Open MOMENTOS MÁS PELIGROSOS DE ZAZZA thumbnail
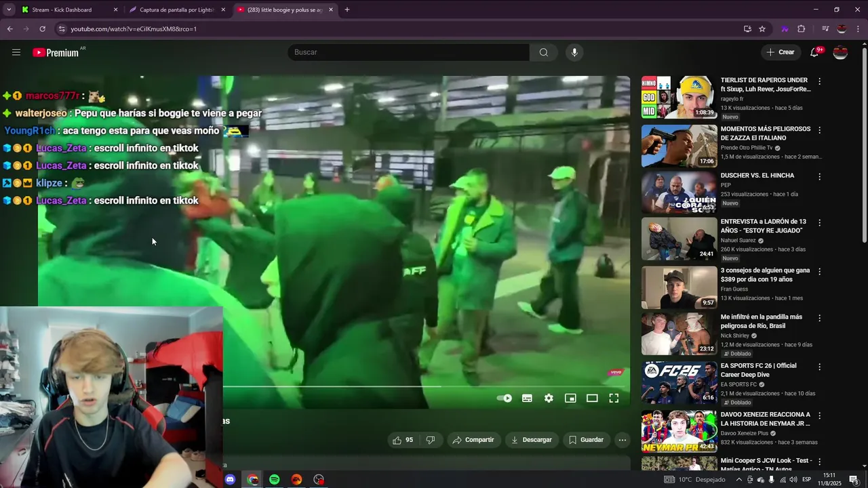 click(679, 146)
